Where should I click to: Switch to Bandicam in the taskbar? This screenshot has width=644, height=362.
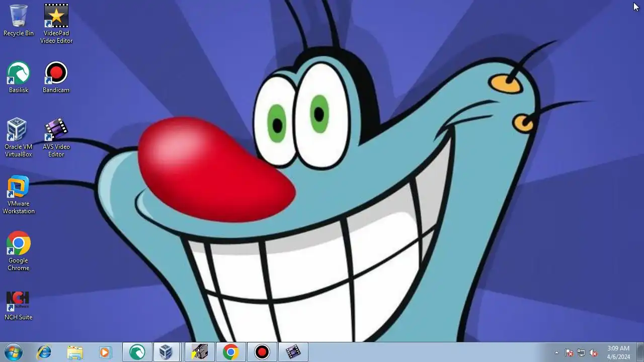tap(262, 352)
